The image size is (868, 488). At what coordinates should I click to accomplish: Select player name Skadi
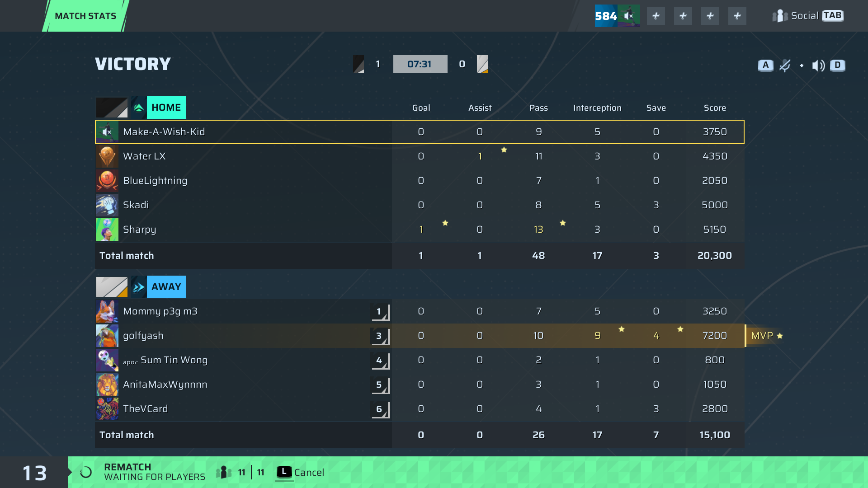coord(136,205)
